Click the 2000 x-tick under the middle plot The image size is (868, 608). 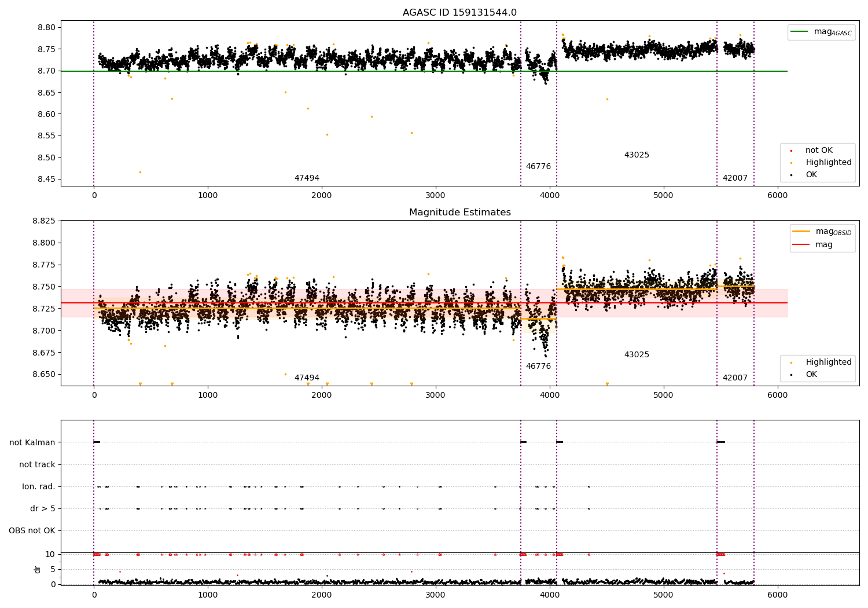[x=322, y=395]
